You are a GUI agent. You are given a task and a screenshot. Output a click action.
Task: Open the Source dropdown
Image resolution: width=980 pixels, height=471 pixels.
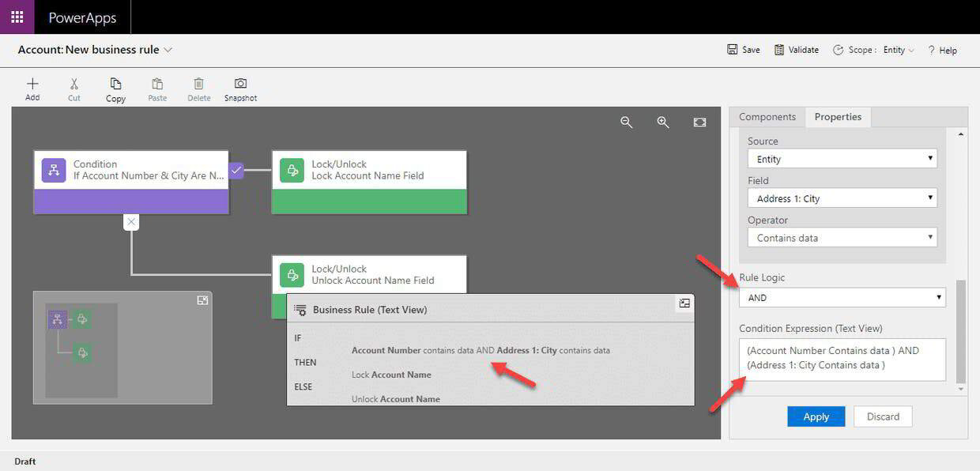[x=842, y=158]
